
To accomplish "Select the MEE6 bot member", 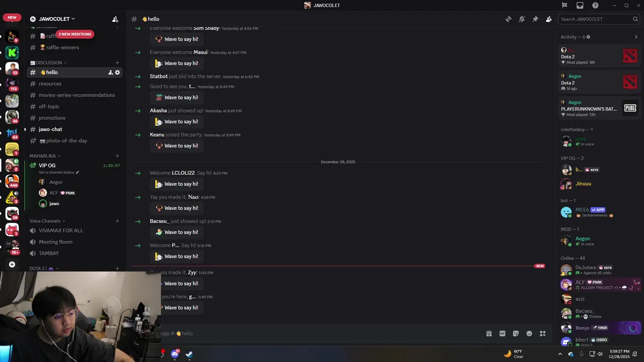I will (x=599, y=212).
